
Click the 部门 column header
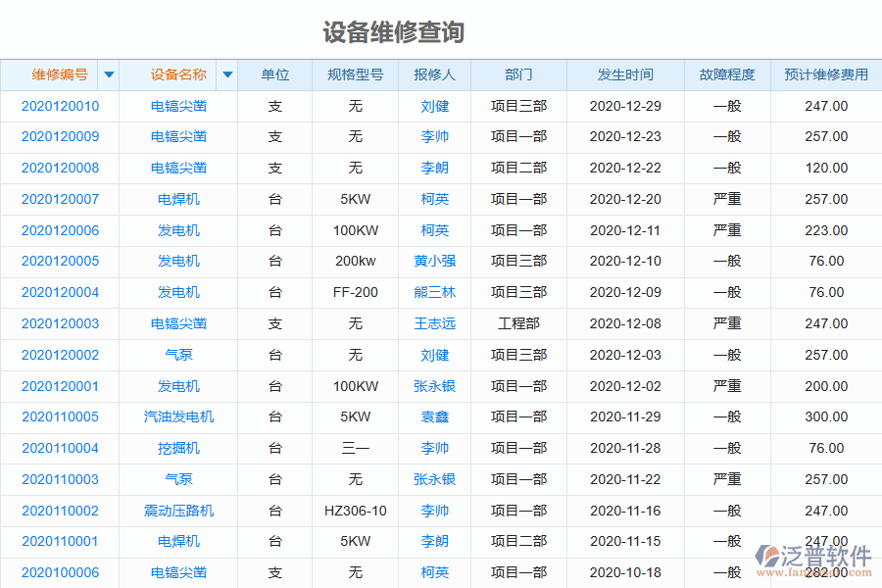[519, 74]
